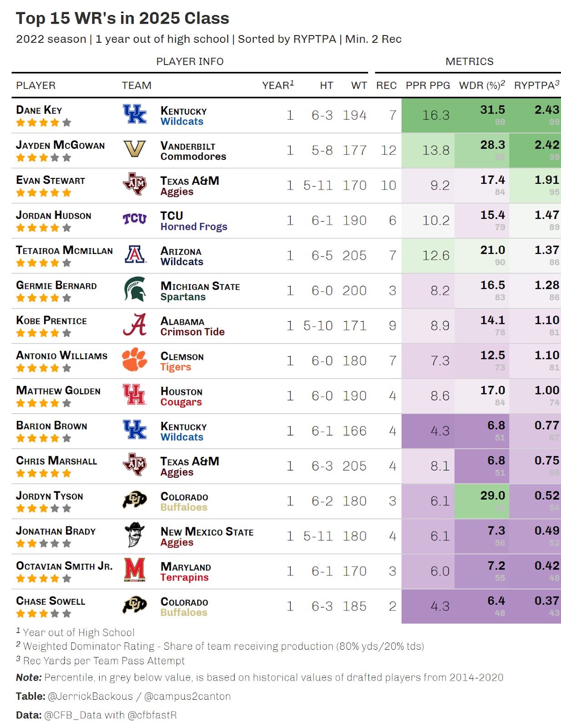Click the Alabama Crimson Tide script logo
561x728 pixels.
coord(135,324)
